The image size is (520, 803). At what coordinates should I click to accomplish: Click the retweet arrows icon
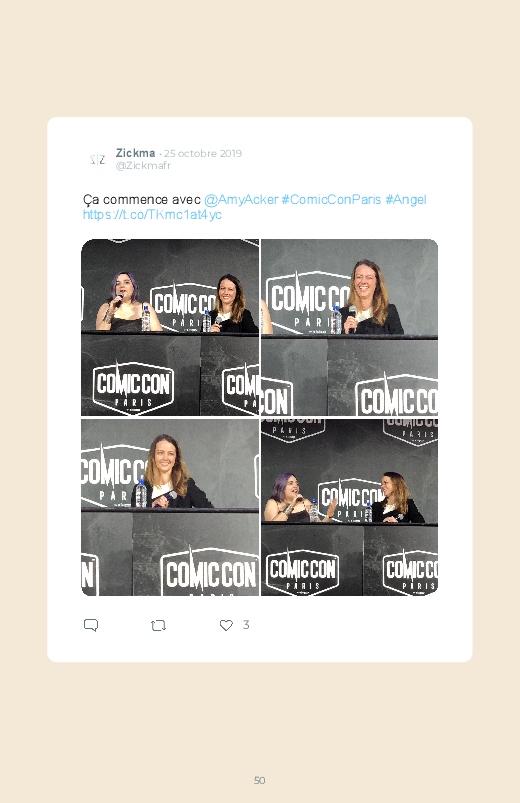click(x=158, y=625)
